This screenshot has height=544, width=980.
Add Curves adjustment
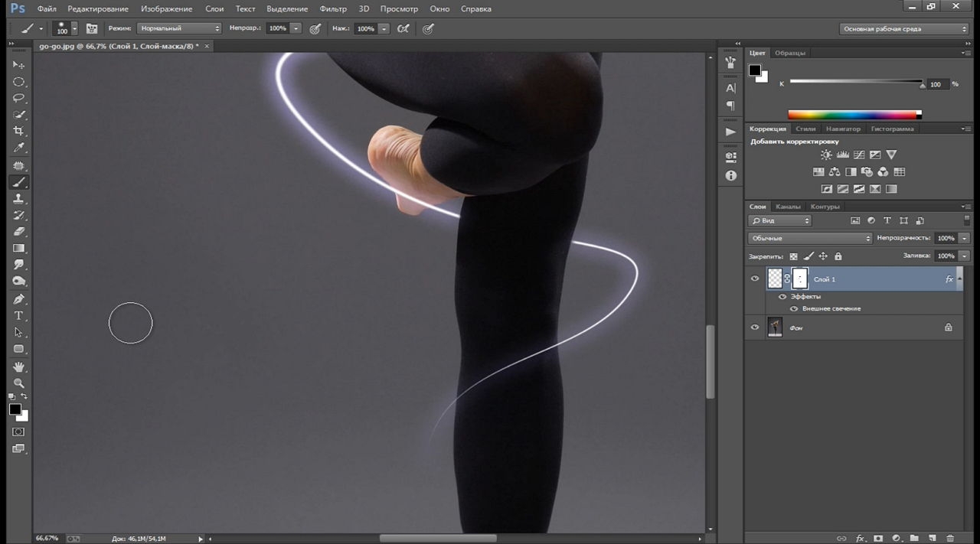point(859,155)
